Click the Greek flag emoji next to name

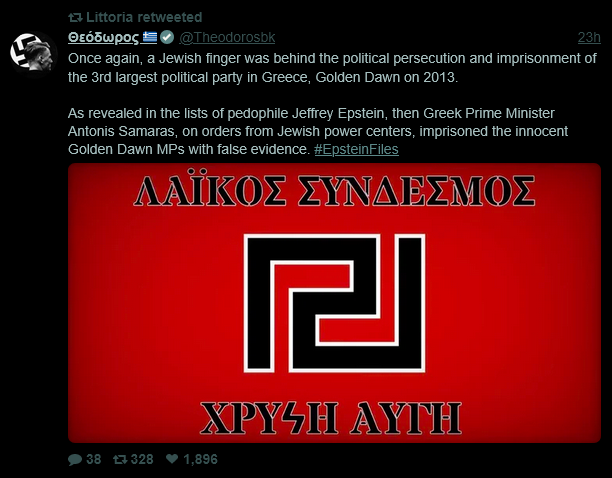(149, 37)
